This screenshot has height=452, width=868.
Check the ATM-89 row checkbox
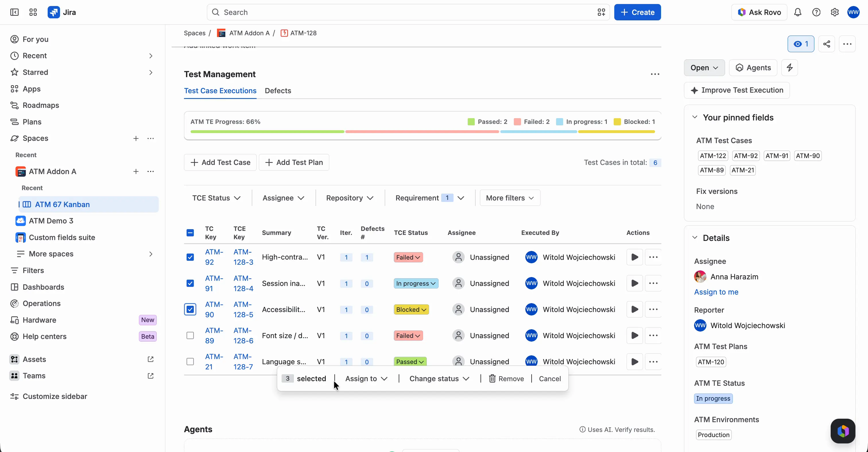tap(190, 336)
